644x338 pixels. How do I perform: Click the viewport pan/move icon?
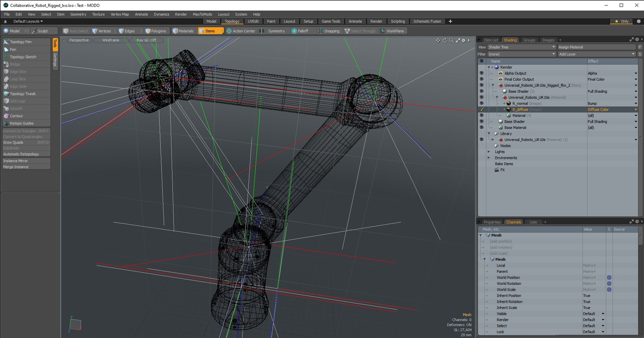tap(438, 40)
